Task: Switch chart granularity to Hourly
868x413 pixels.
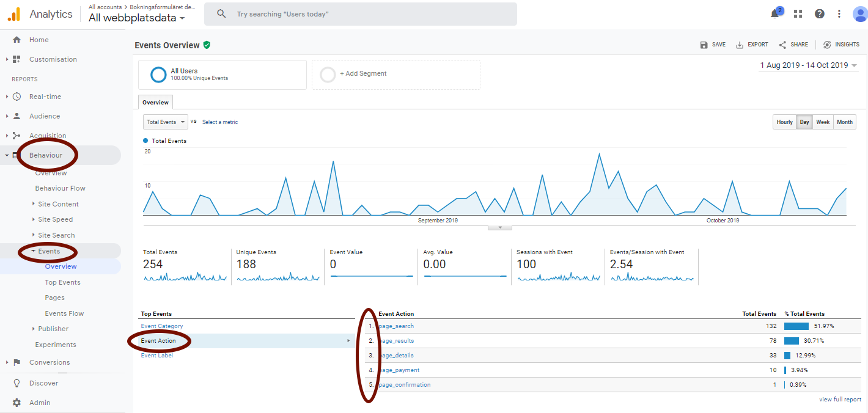Action: [x=784, y=122]
